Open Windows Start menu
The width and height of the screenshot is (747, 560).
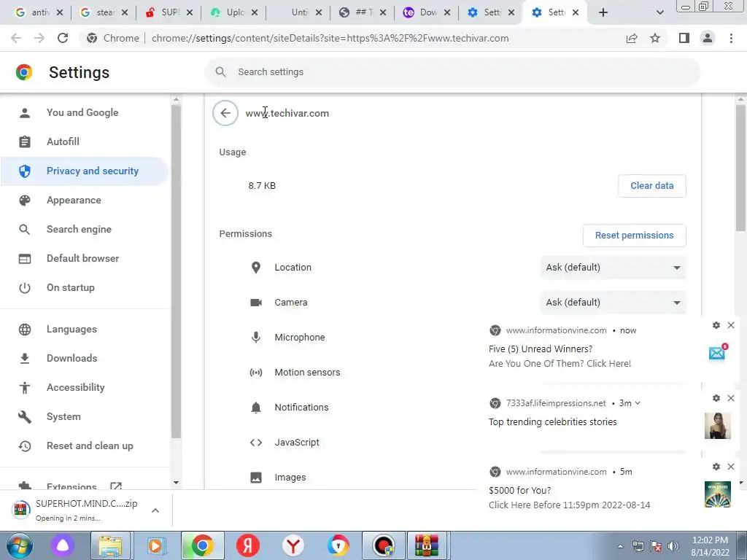(20, 545)
